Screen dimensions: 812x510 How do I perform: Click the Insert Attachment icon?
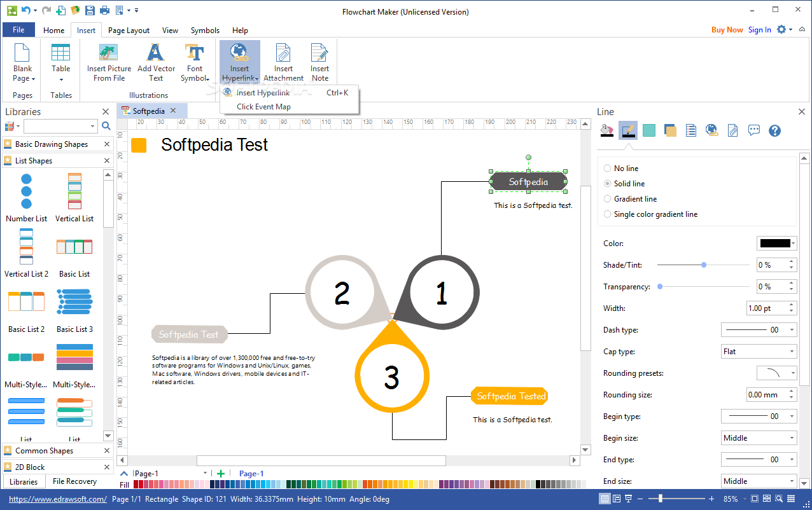(x=283, y=53)
